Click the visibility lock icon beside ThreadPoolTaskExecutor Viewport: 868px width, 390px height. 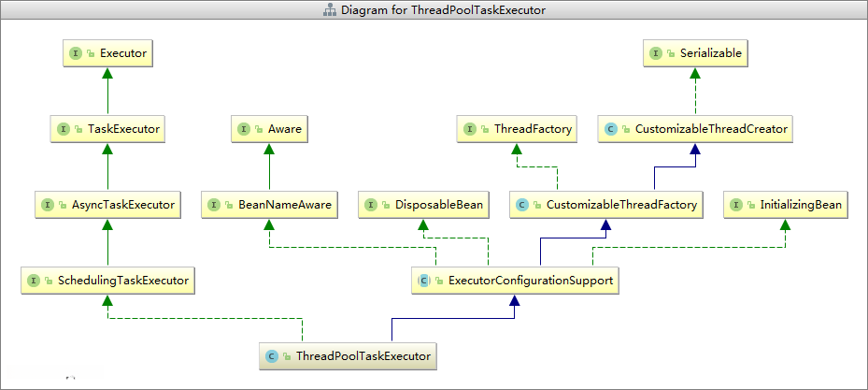point(287,356)
